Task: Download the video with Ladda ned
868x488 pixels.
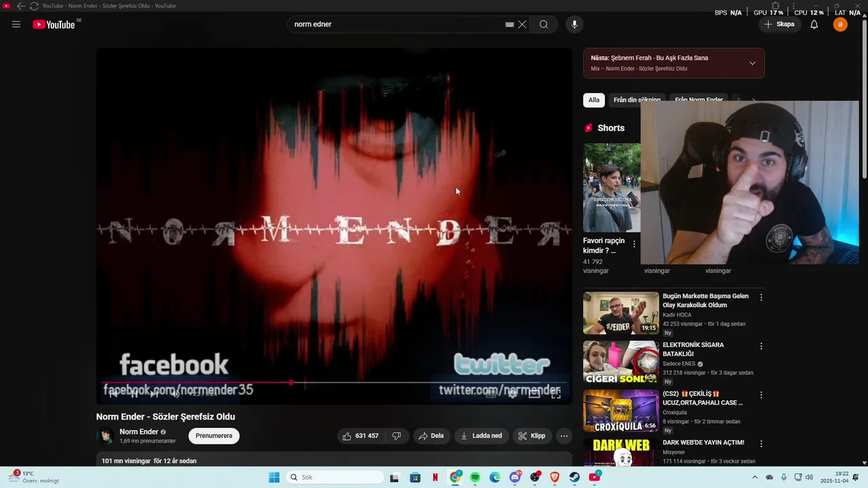Action: click(x=481, y=436)
